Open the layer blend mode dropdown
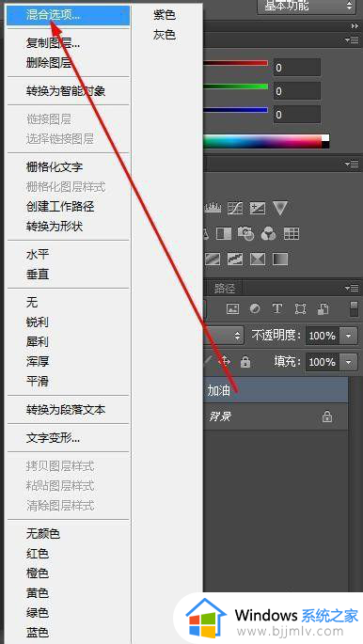 [x=224, y=336]
